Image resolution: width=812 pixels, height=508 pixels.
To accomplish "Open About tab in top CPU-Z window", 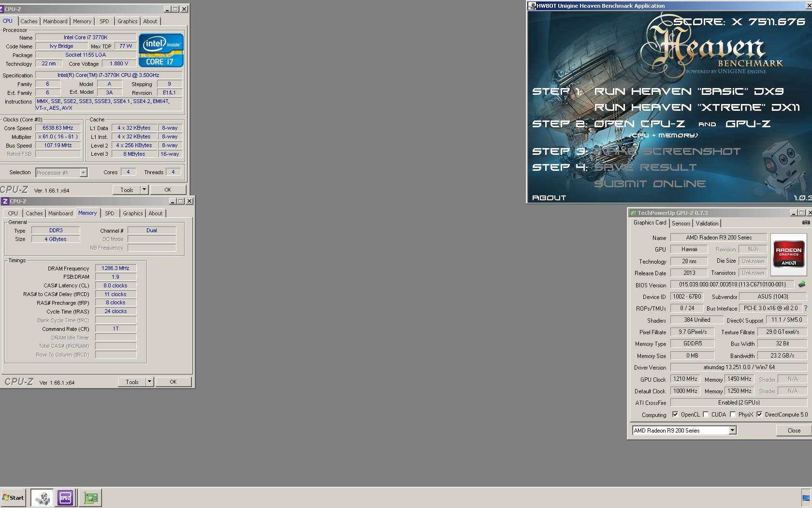I will [150, 21].
